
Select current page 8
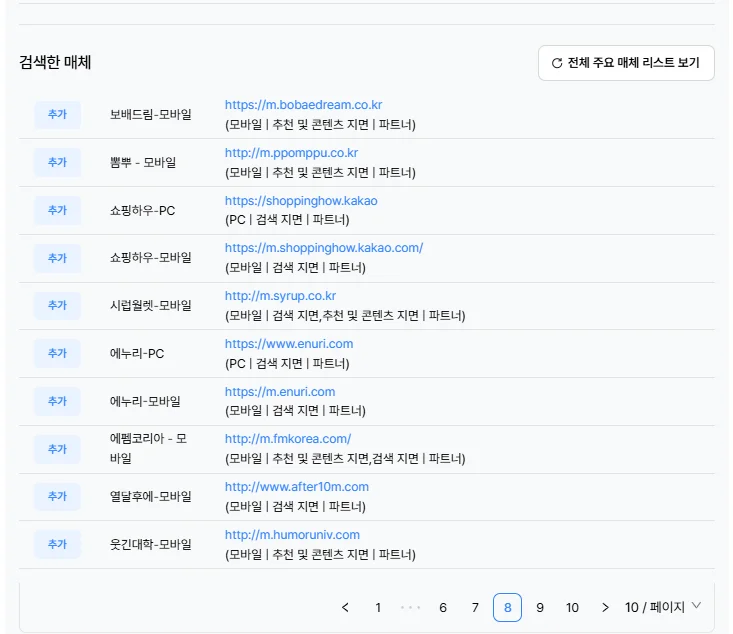(x=507, y=607)
